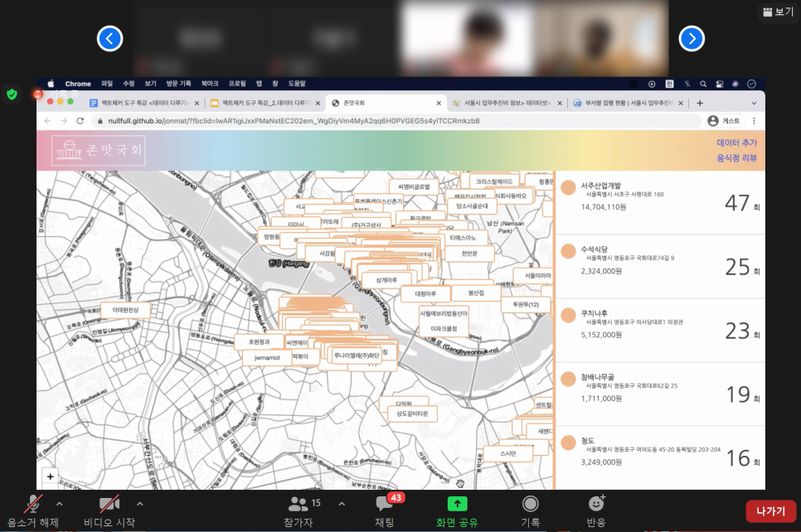This screenshot has width=801, height=532.
Task: Close the 존맛국회 tab
Action: 439,103
